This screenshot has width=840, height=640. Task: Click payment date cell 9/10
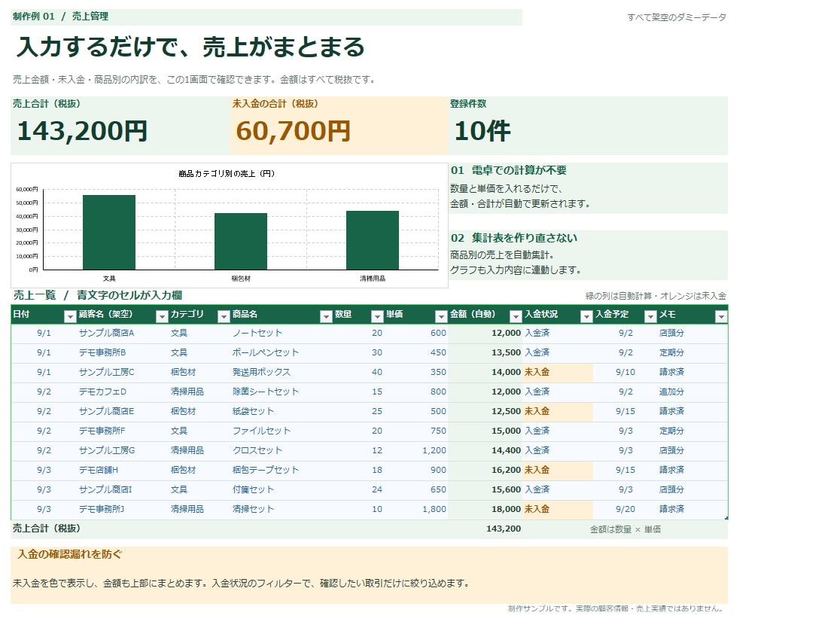(x=625, y=372)
